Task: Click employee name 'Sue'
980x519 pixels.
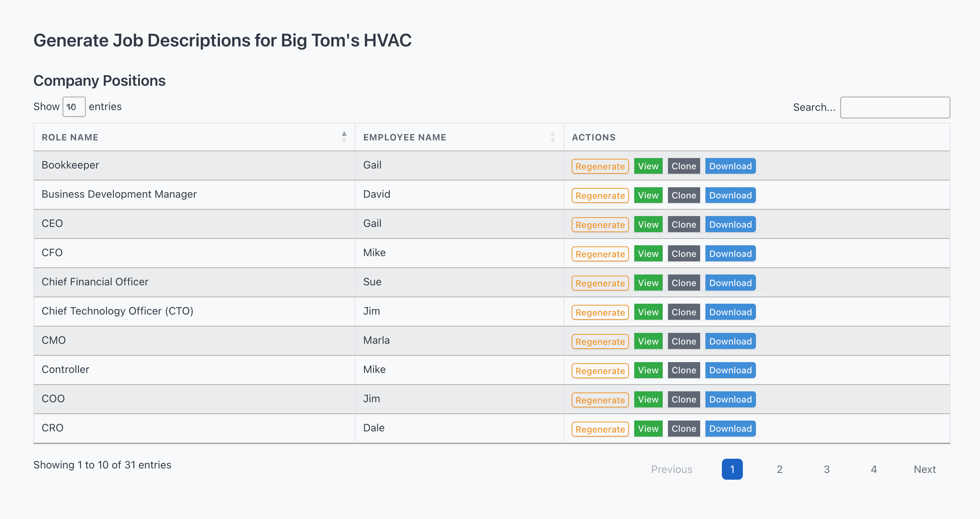Action: click(372, 282)
